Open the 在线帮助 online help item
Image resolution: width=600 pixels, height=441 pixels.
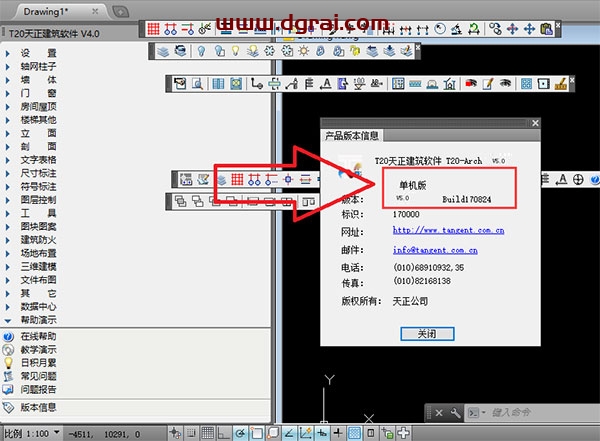point(38,337)
